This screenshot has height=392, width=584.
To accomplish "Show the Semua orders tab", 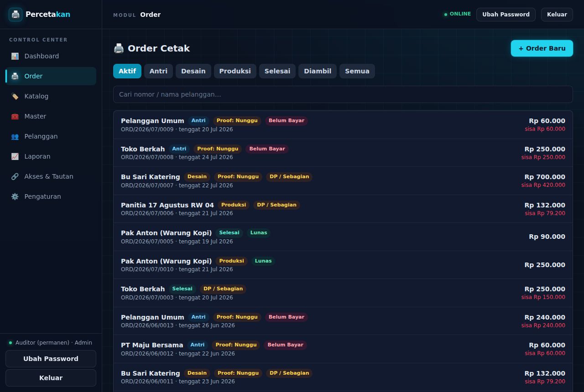I will 357,71.
